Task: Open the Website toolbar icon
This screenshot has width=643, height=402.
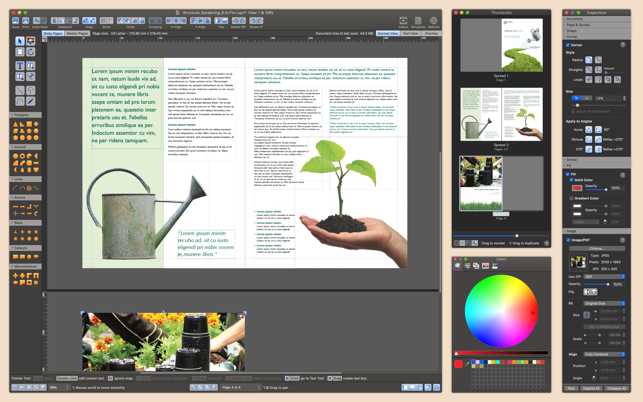Action: click(433, 21)
